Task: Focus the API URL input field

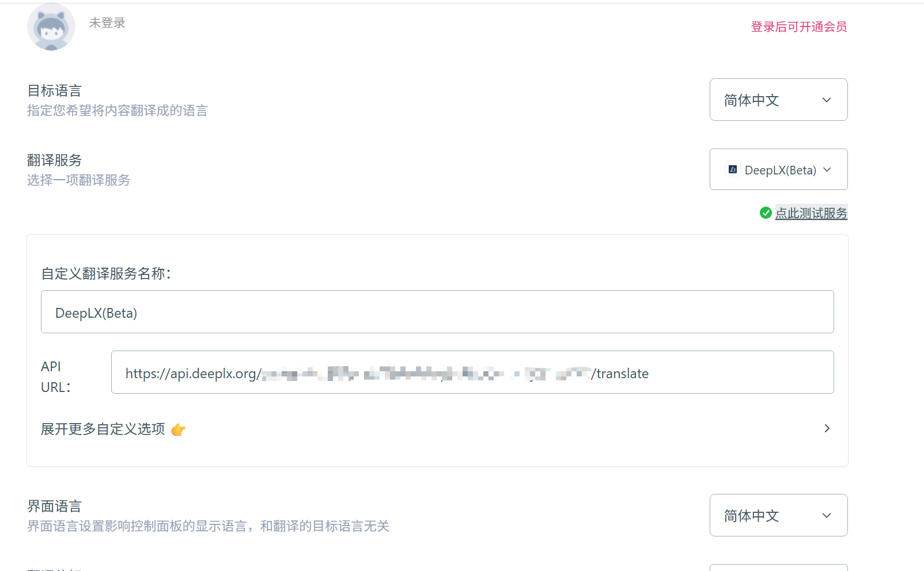Action: tap(472, 372)
